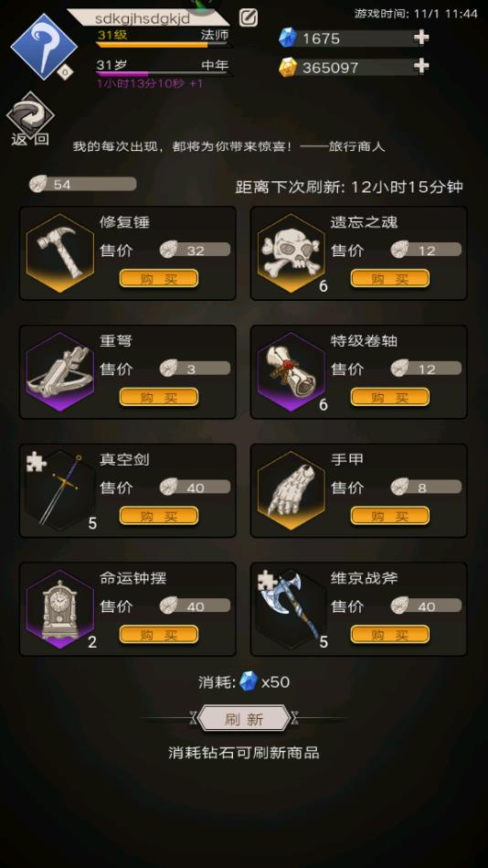The image size is (488, 868).
Task: Click the 返回 back arrow button
Action: click(x=30, y=119)
